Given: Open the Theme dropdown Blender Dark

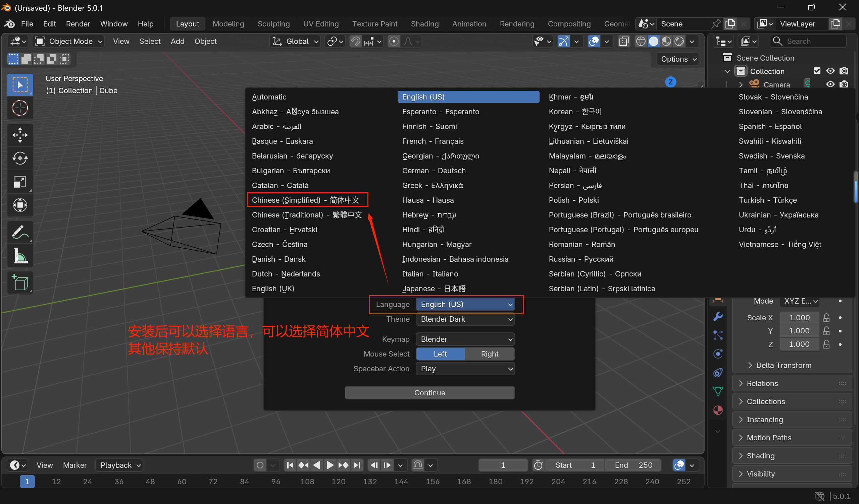Looking at the screenshot, I should point(465,319).
